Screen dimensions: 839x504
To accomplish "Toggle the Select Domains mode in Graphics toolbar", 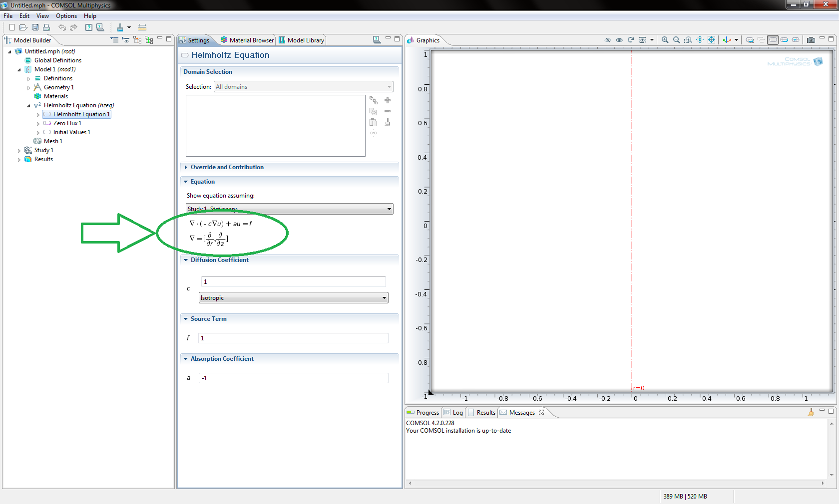I will [x=773, y=40].
